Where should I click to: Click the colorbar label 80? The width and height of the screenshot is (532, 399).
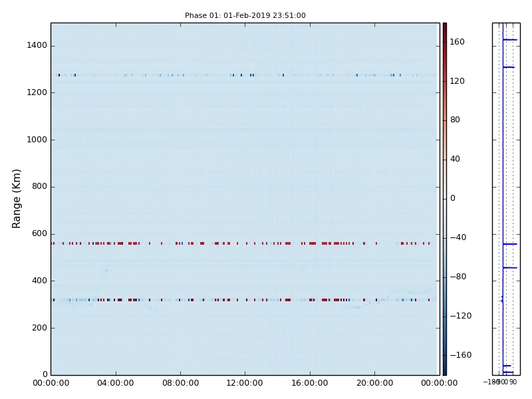tap(455, 120)
